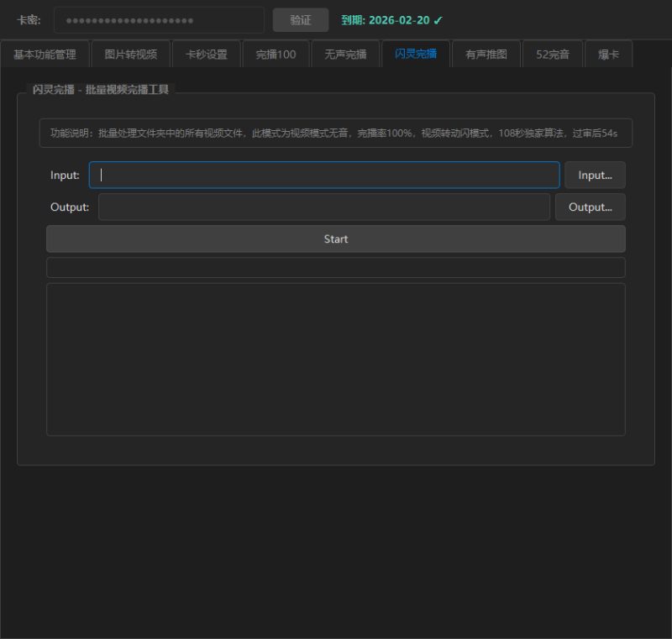Open the 爆卡 tab
This screenshot has width=672, height=639.
coord(608,55)
